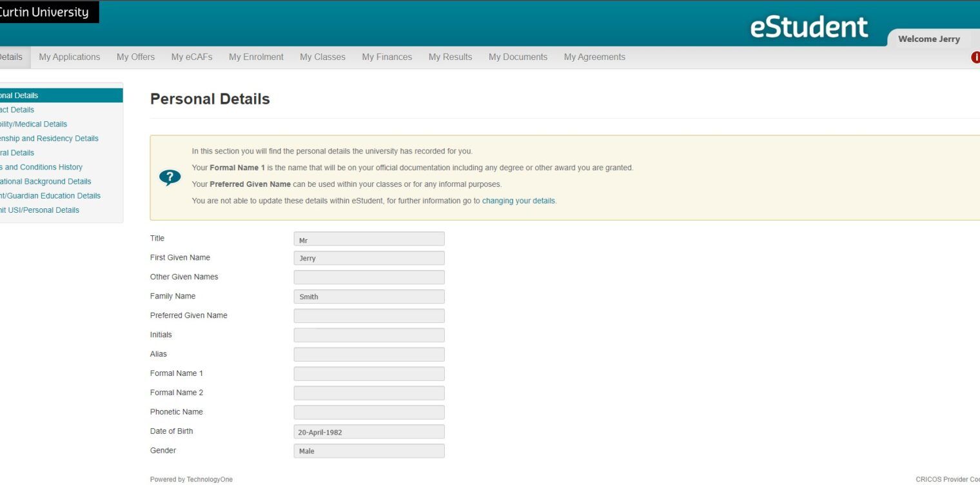The height and width of the screenshot is (490, 980).
Task: Switch to the My Enrolment tab
Action: pos(256,57)
